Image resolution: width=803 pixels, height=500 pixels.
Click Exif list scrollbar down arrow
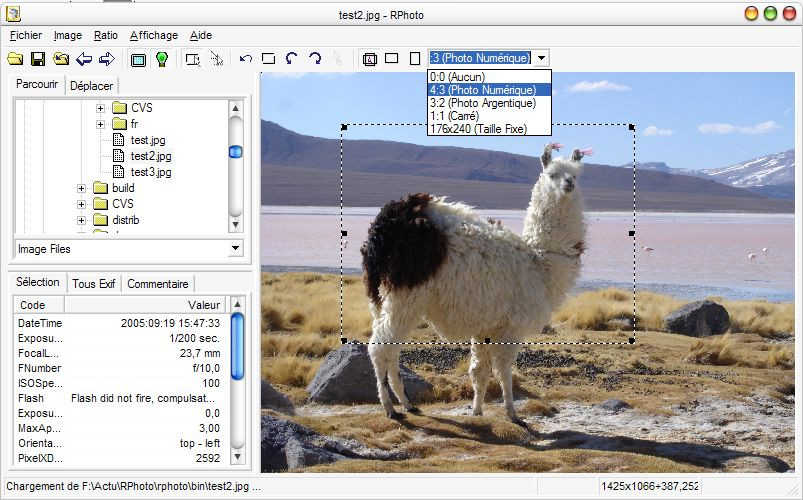(237, 456)
